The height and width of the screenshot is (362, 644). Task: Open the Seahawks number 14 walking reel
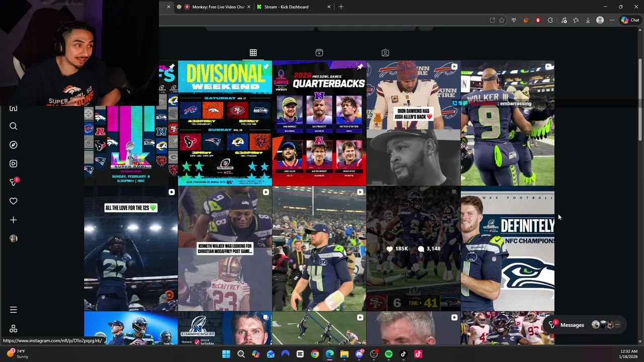coord(319,249)
